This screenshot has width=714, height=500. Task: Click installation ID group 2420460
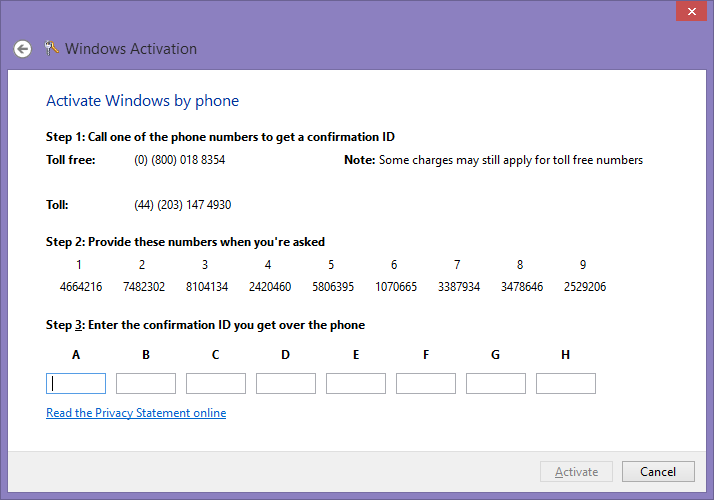(x=270, y=287)
